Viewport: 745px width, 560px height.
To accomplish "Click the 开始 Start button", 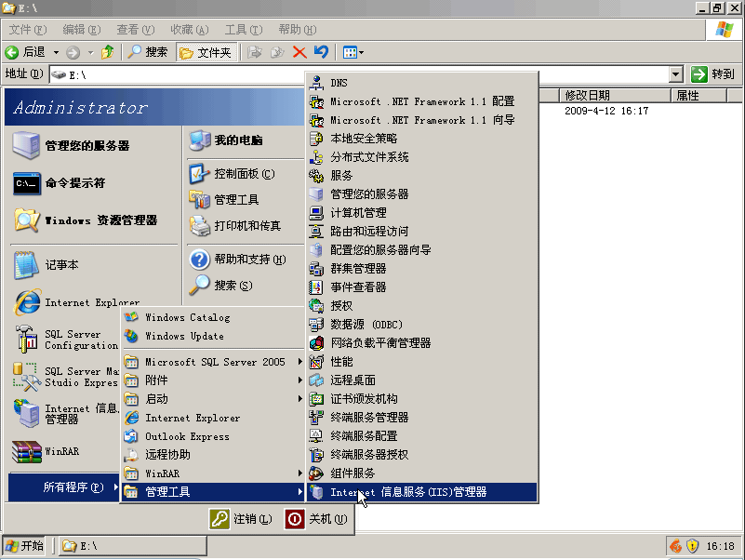I will click(25, 546).
